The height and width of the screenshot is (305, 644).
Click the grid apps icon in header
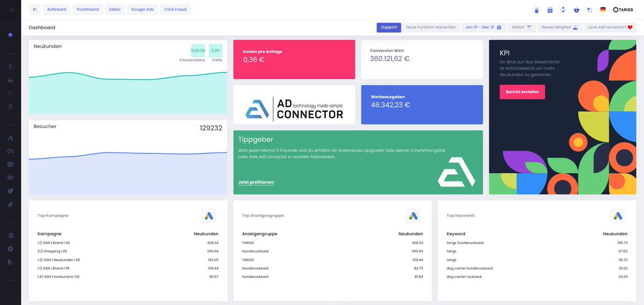point(590,10)
